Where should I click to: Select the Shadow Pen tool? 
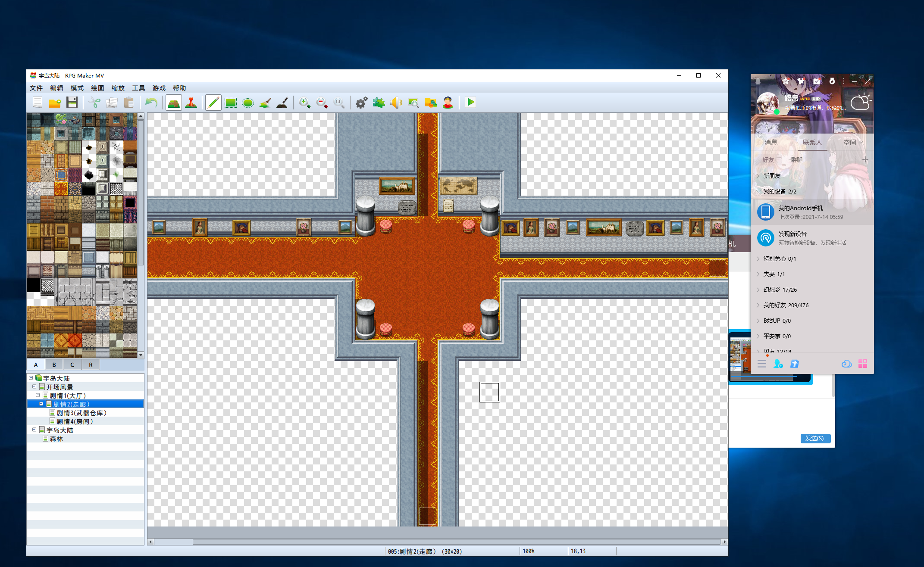click(282, 103)
